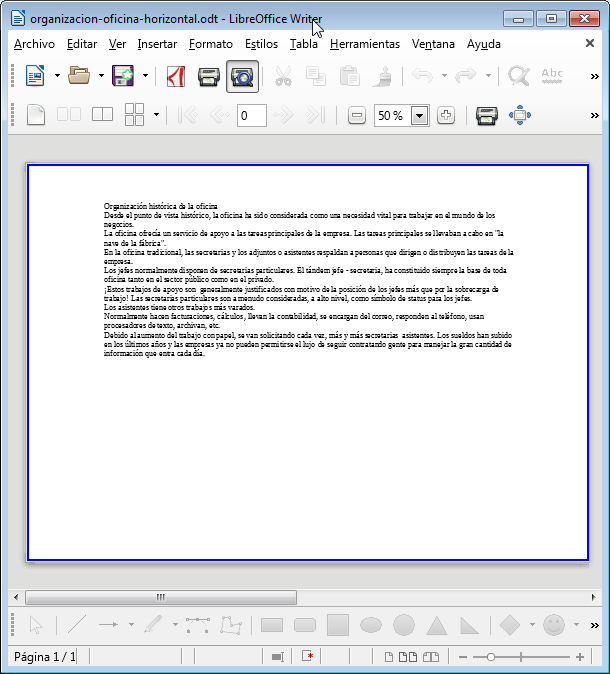Click the Find and Replace icon
The image size is (610, 674).
pyautogui.click(x=518, y=76)
